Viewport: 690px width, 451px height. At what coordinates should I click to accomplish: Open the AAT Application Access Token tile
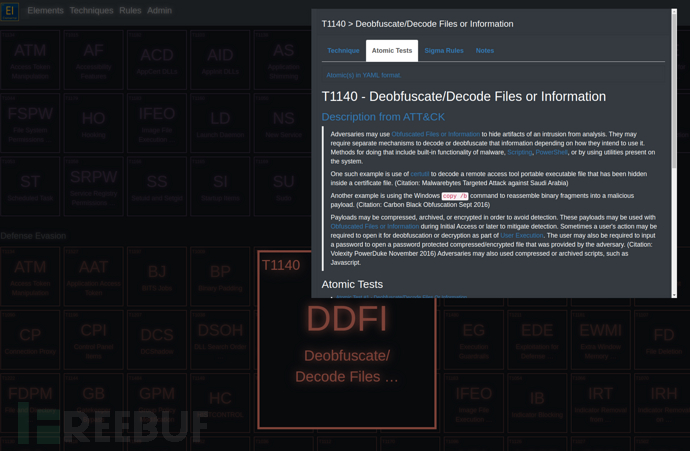point(93,276)
